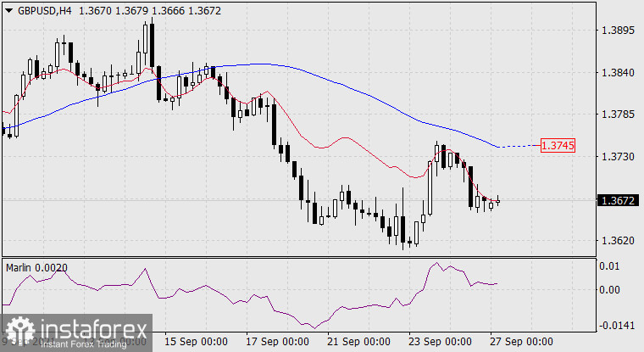
Task: Click the 0.00 Marlin scale value
Action: point(609,290)
